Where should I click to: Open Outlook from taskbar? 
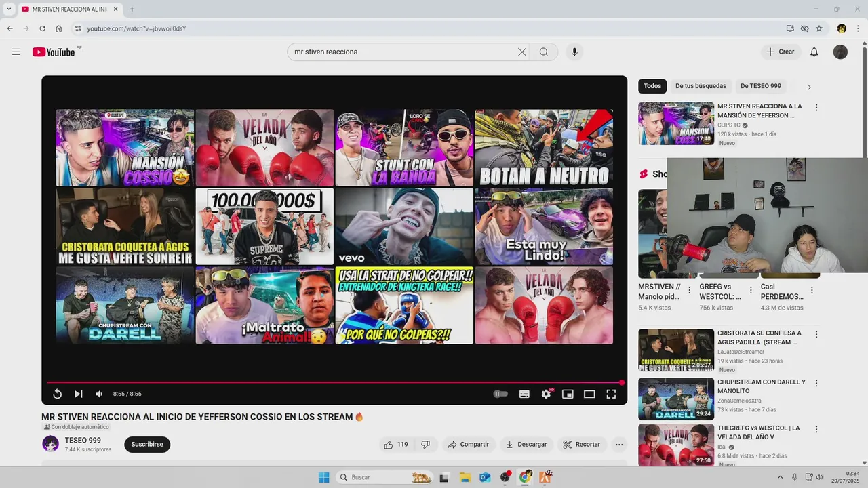[485, 477]
